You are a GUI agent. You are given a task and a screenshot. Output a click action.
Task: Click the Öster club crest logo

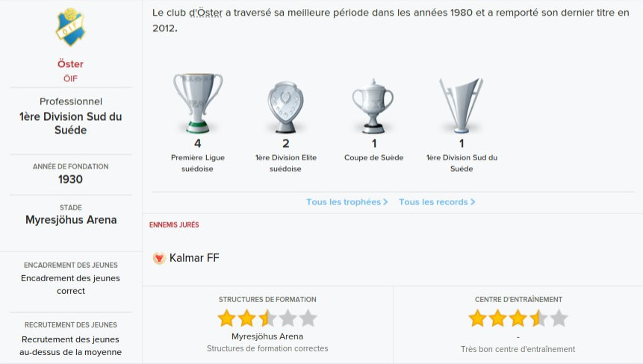[70, 28]
